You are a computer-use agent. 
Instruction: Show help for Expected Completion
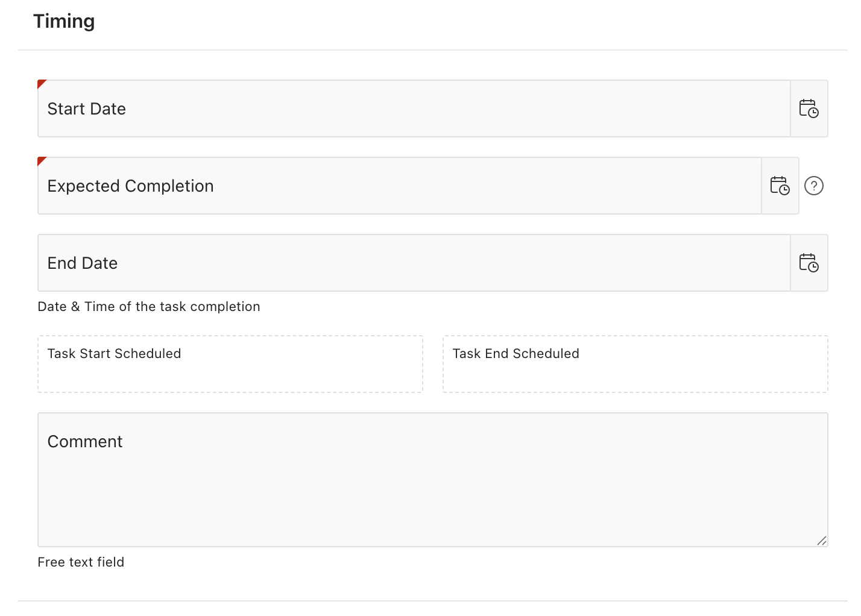[814, 186]
